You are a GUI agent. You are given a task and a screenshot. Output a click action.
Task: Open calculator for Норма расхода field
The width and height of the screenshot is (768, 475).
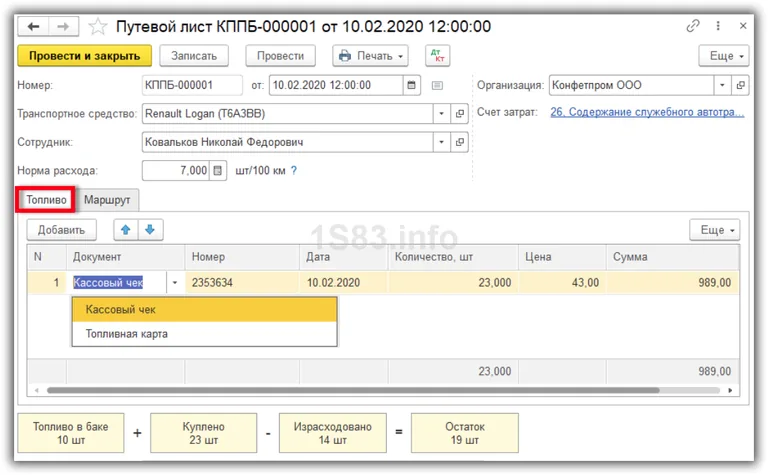click(x=220, y=171)
